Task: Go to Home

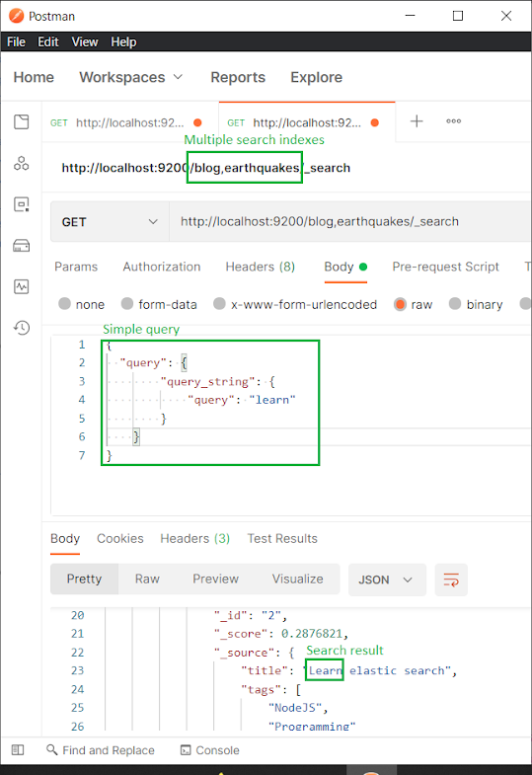Action: coord(34,77)
